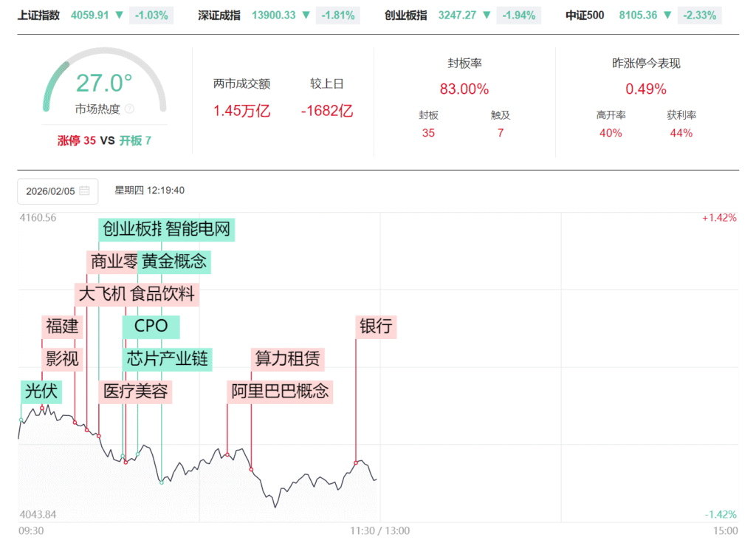The height and width of the screenshot is (543, 756).
Task: Select the 智能电网 sector label
Action: click(x=198, y=229)
